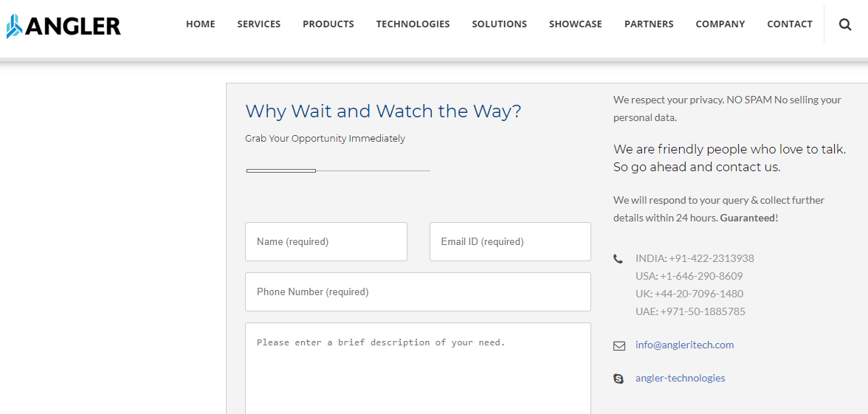Open the SERVICES menu

coord(258,24)
